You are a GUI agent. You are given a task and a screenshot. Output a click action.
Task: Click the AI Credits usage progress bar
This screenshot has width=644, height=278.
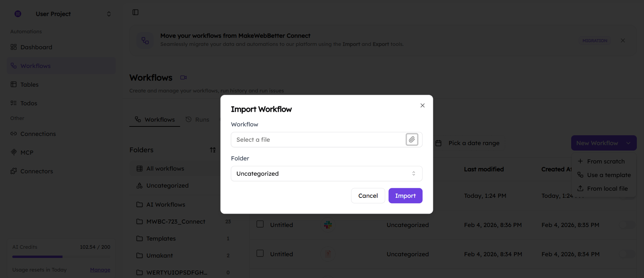[x=61, y=257]
